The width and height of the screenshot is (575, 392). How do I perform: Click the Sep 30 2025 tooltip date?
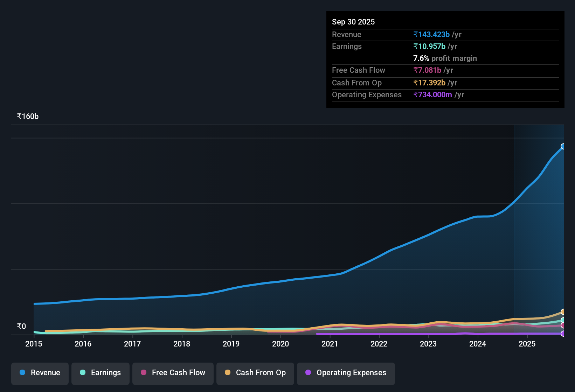coord(353,22)
